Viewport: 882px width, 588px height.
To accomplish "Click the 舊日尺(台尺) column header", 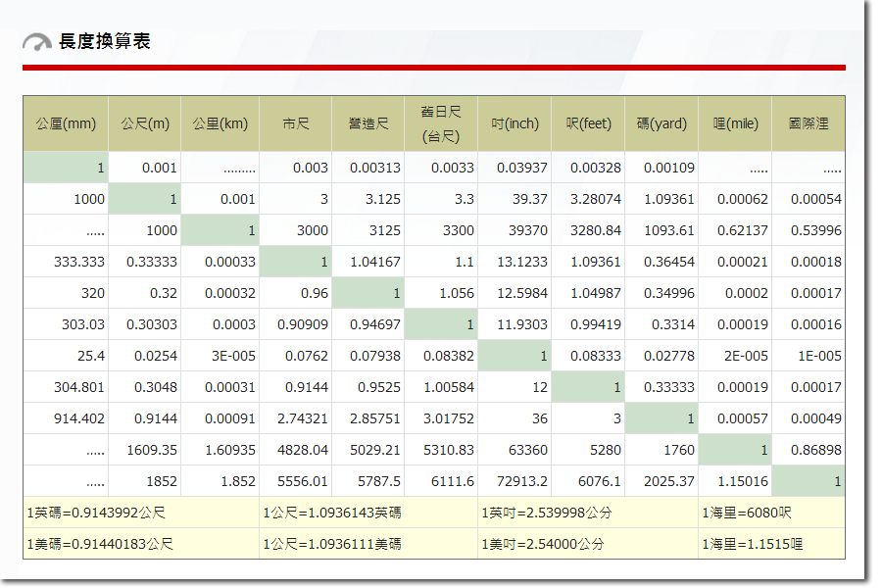I will 441,123.
